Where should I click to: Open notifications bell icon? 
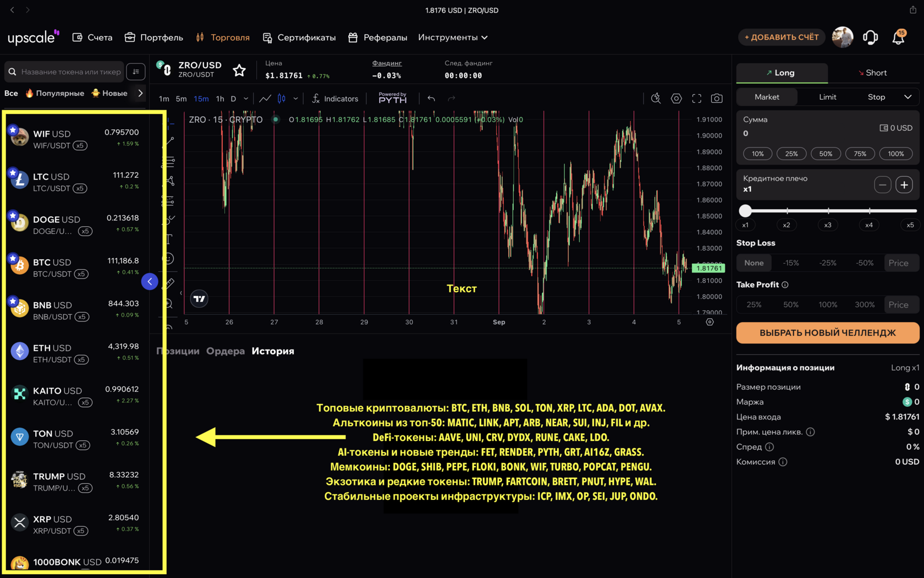pyautogui.click(x=898, y=37)
